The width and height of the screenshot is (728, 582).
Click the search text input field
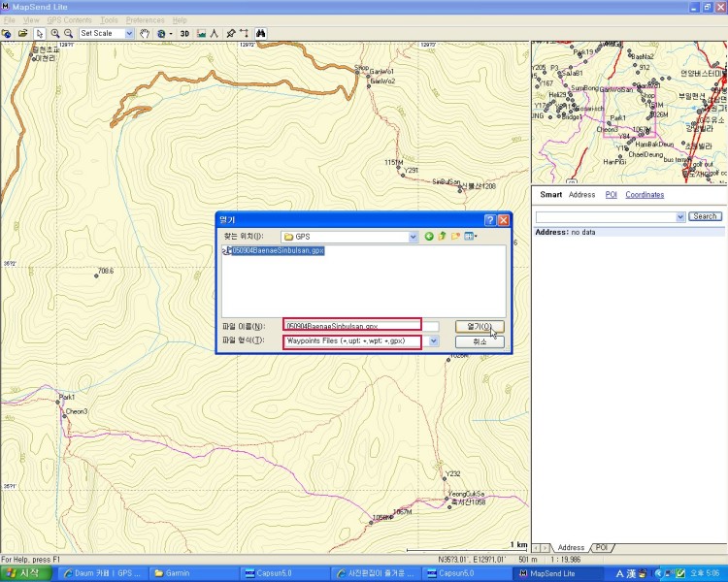(x=606, y=216)
